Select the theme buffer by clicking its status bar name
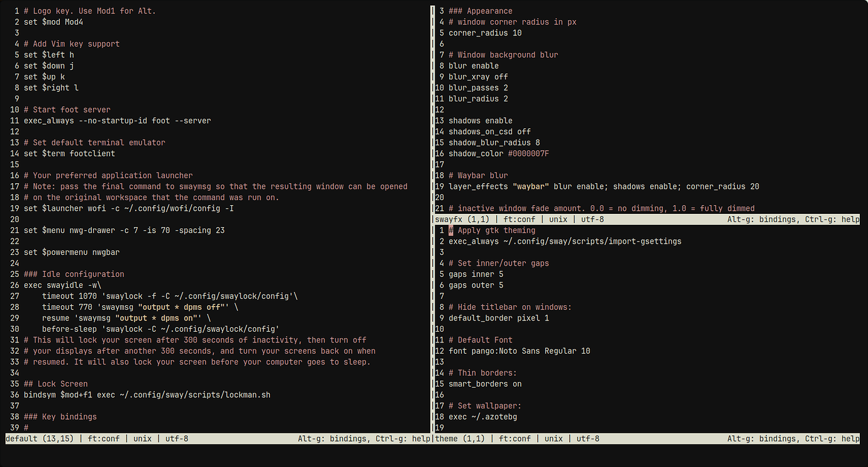 [x=447, y=439]
